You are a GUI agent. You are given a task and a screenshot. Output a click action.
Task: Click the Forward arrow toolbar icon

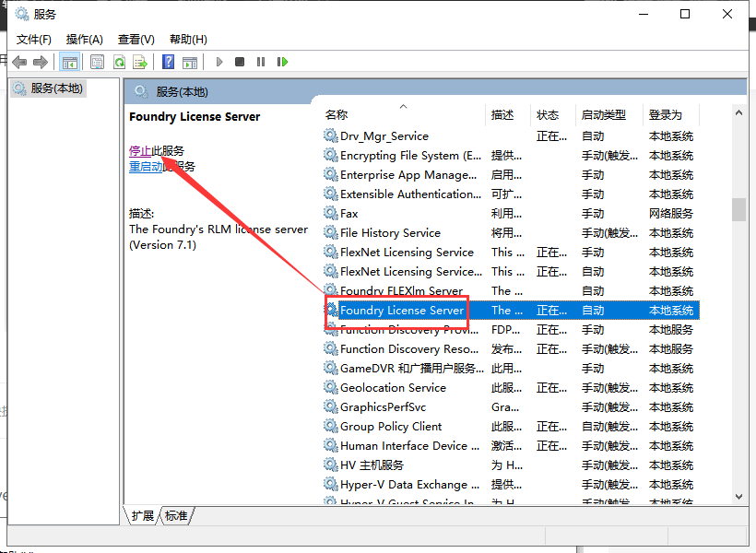point(40,62)
